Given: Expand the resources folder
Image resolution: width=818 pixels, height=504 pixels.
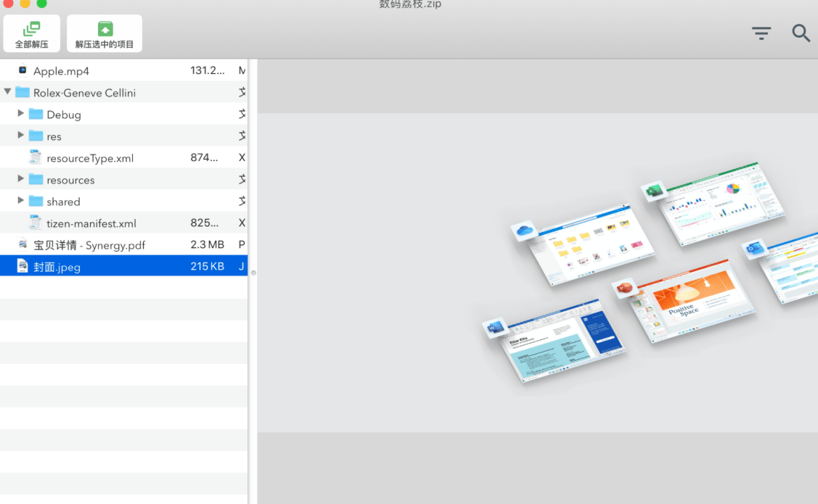Looking at the screenshot, I should click(20, 179).
